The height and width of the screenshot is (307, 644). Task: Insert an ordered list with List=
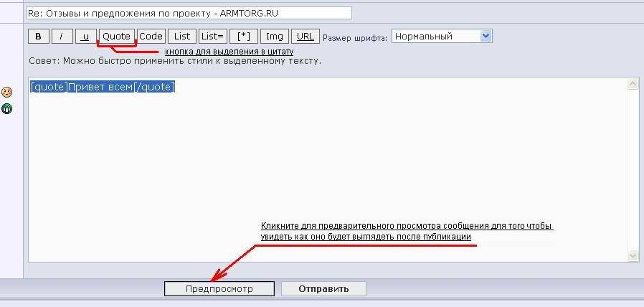[x=213, y=36]
